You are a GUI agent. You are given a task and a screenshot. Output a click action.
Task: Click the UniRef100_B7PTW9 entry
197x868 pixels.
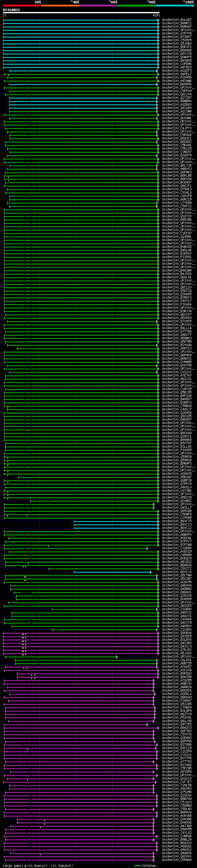pyautogui.click(x=177, y=545)
